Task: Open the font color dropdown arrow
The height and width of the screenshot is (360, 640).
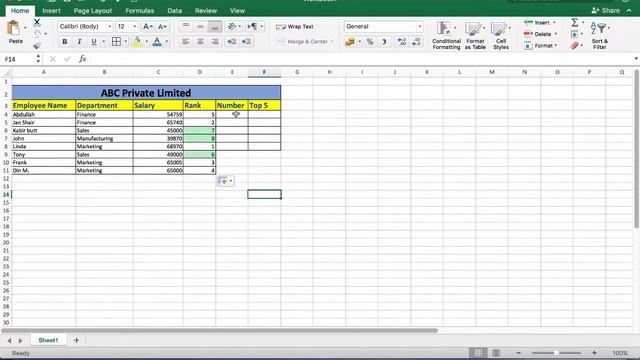Action: pyautogui.click(x=167, y=42)
